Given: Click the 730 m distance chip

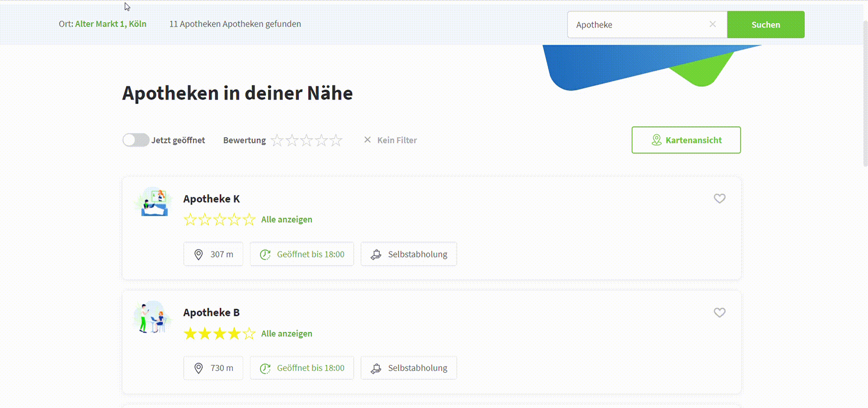Looking at the screenshot, I should coord(213,368).
